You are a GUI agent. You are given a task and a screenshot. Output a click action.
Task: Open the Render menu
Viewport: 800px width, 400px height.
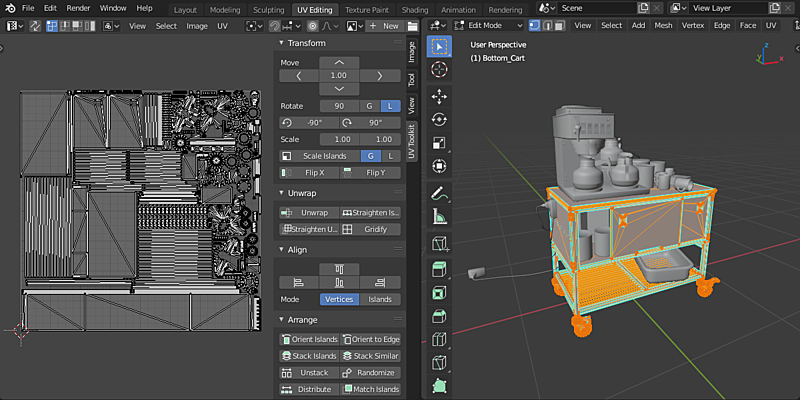pos(78,8)
